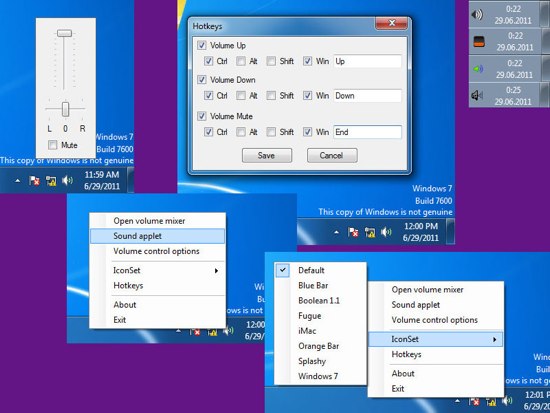Click the 12:00 PM taskbar clock
Image resolution: width=550 pixels, height=413 pixels.
point(421,232)
